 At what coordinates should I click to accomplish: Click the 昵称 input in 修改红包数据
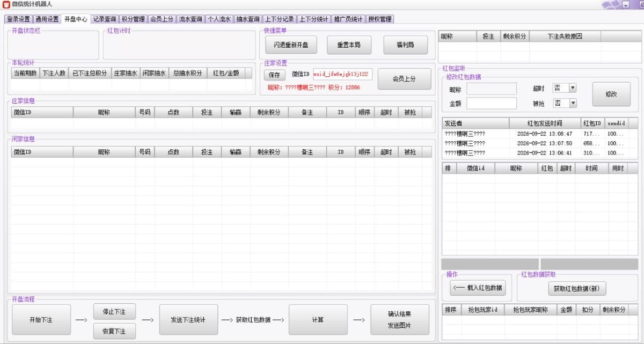[x=492, y=89]
